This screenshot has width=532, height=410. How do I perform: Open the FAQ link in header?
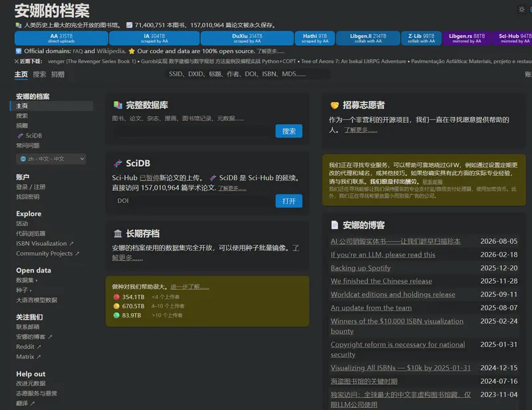(78, 51)
